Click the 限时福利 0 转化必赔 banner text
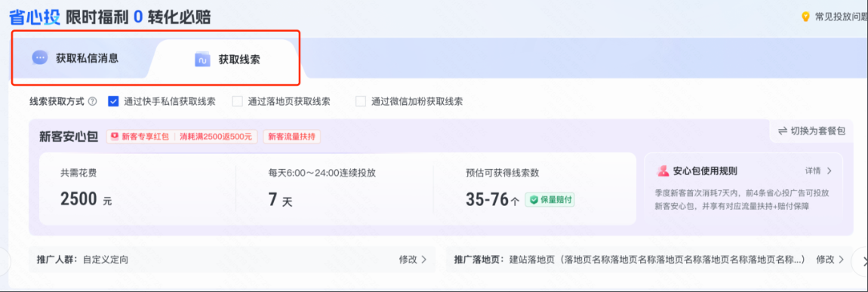 138,17
